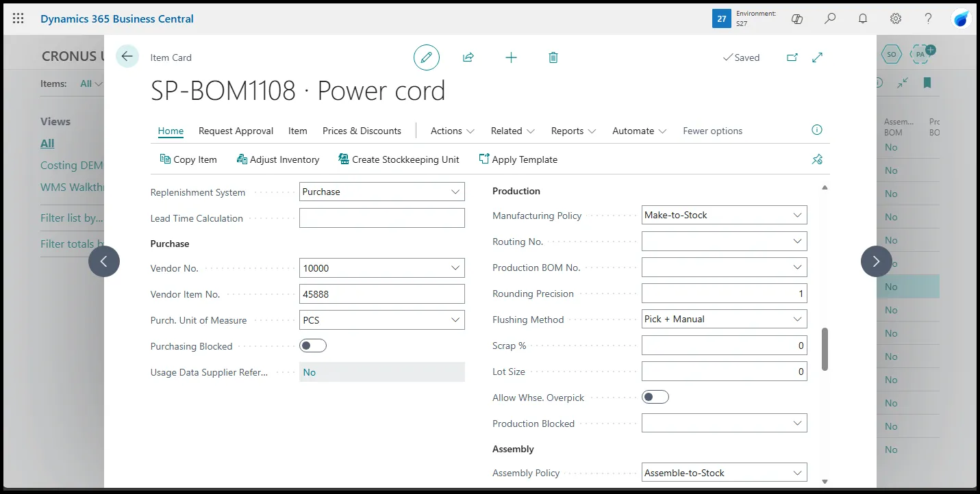Click the search magnifier icon

[x=830, y=18]
